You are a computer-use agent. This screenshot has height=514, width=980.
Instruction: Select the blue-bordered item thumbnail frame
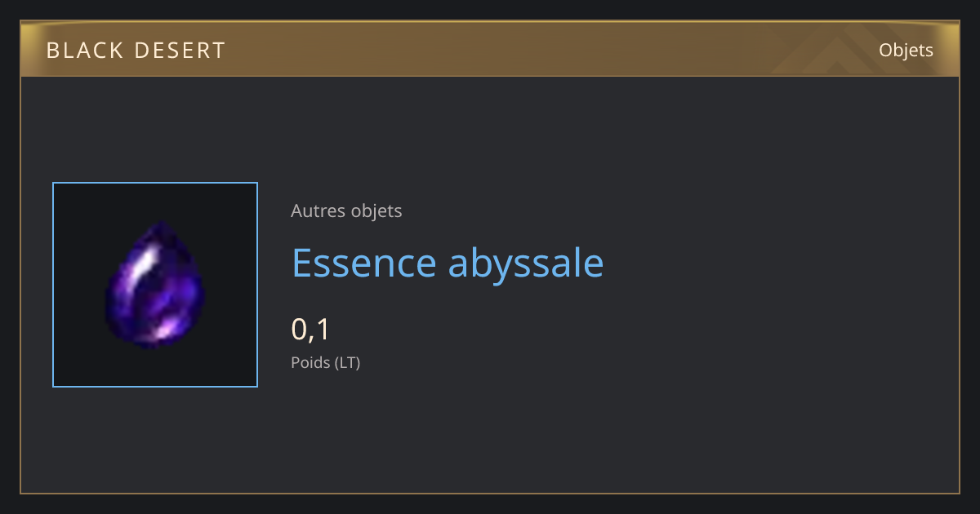[x=155, y=285]
